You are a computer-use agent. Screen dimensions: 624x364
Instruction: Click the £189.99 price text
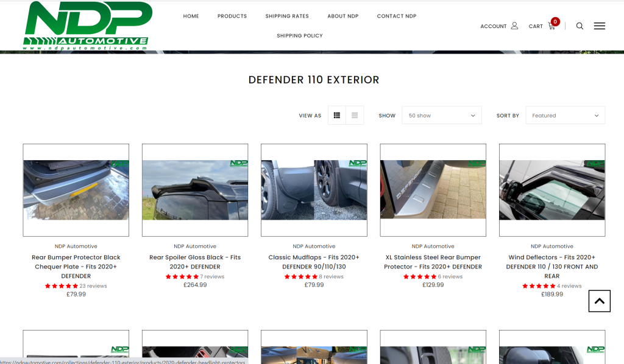[x=552, y=294]
